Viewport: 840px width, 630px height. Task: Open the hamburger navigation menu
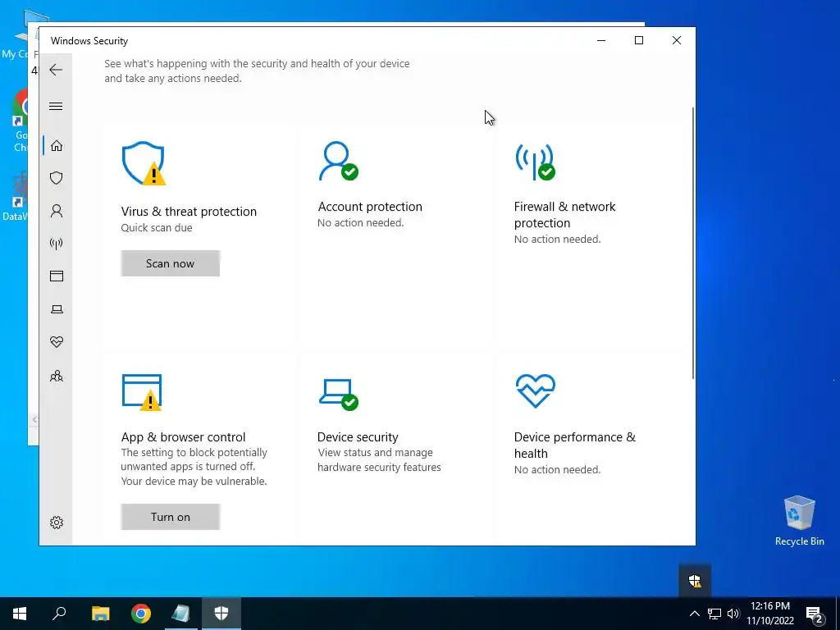(56, 106)
